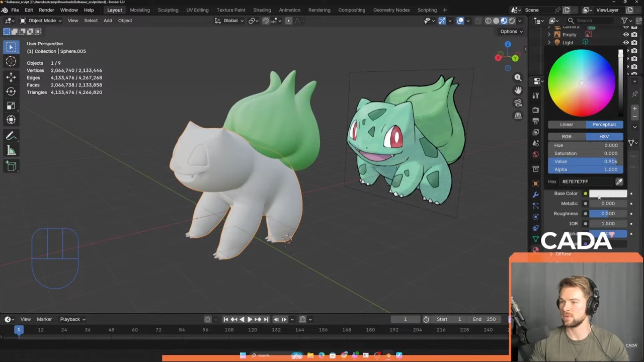Screen dimensions: 644x362
Task: Click Base Color white swatch
Action: click(x=608, y=194)
